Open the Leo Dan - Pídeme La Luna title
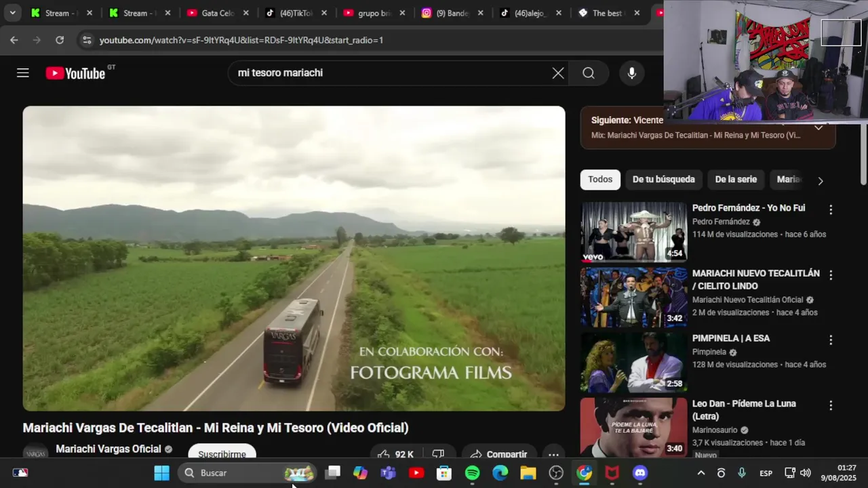This screenshot has width=868, height=488. (744, 410)
